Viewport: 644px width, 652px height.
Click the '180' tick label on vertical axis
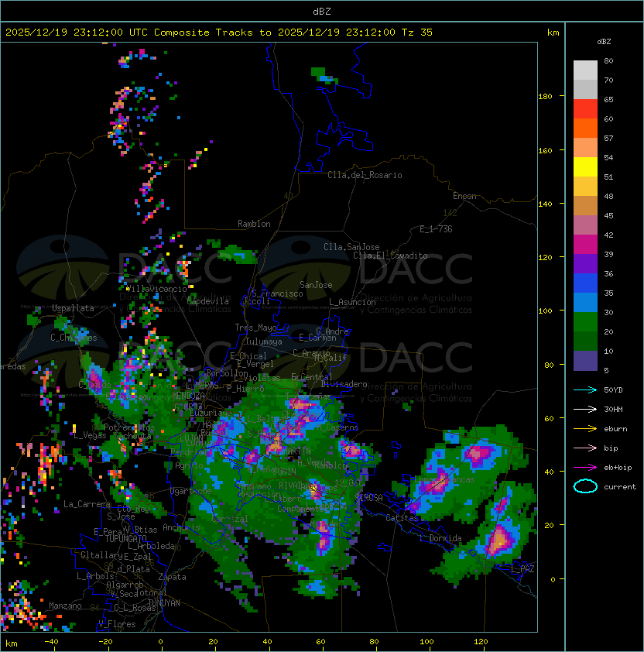point(545,97)
